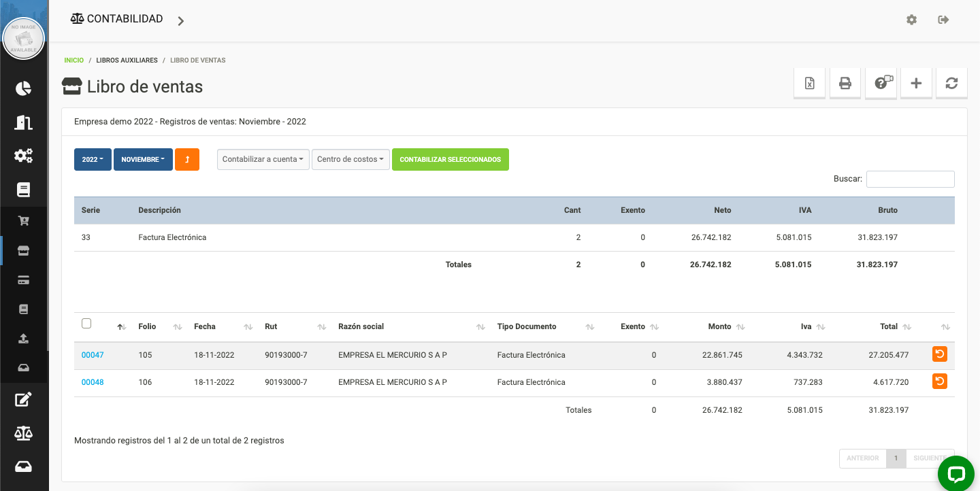Click the Bruto value 31.823.197 in summary row

(x=877, y=237)
